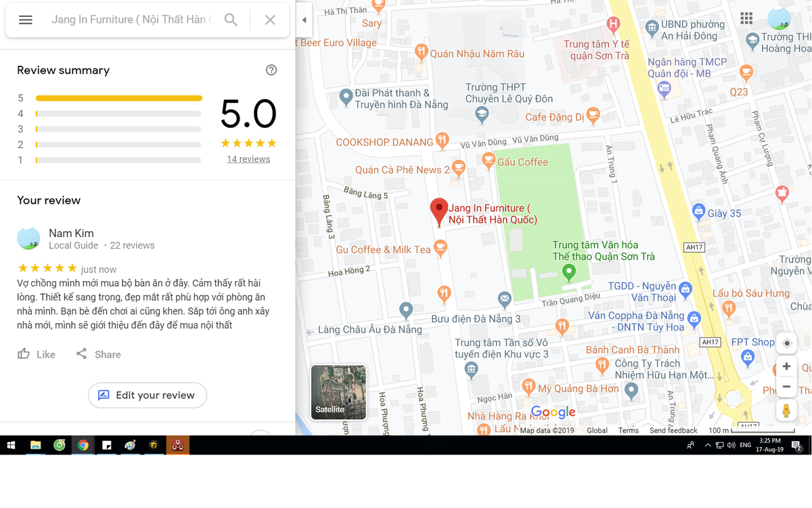The width and height of the screenshot is (812, 508).
Task: Open the hamburger main menu
Action: pos(26,20)
